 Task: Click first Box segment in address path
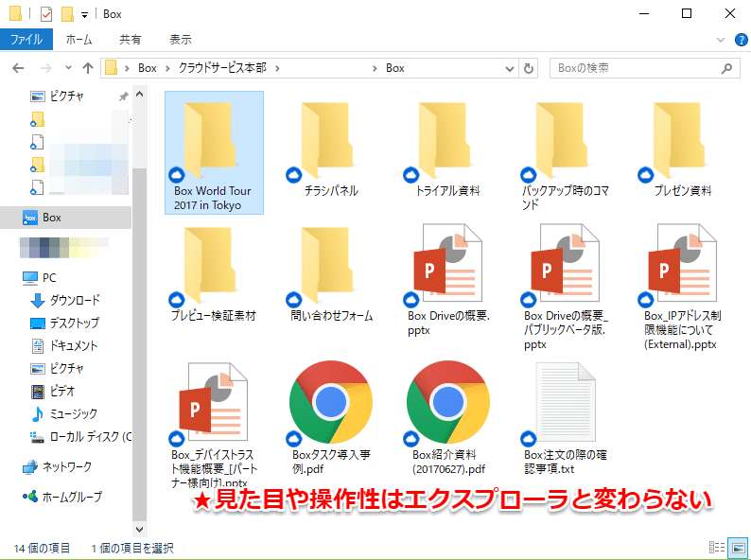(x=148, y=68)
